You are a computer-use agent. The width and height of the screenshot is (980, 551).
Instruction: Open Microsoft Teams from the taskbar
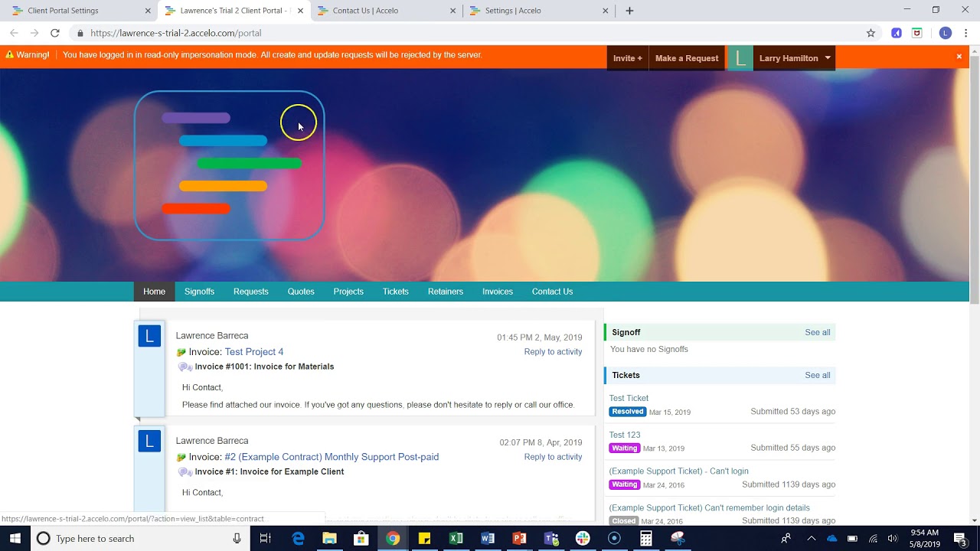[550, 539]
